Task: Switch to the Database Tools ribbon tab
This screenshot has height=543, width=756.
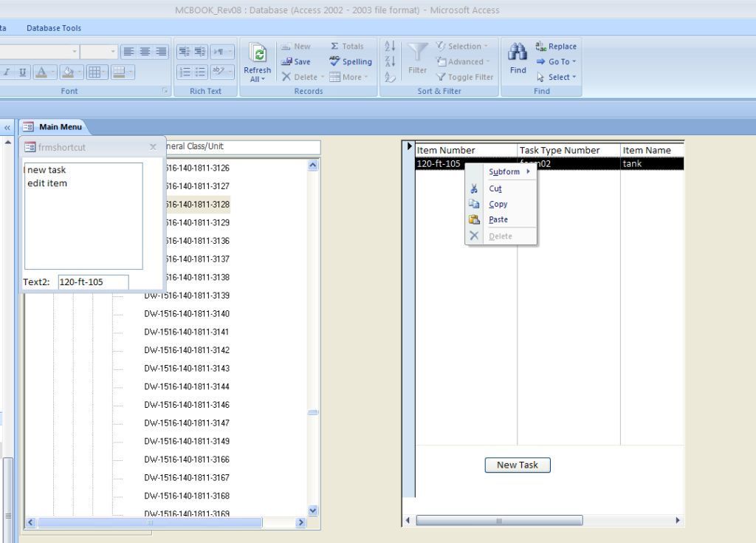Action: click(54, 28)
